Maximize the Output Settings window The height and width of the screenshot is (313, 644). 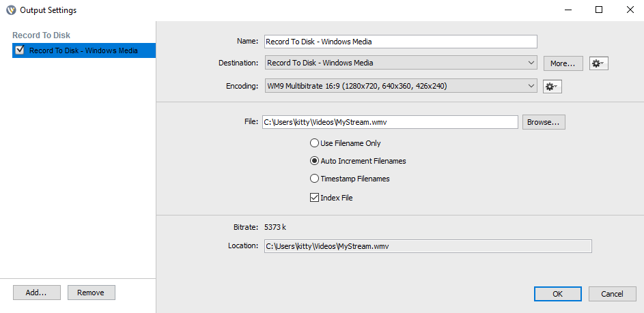click(x=599, y=10)
